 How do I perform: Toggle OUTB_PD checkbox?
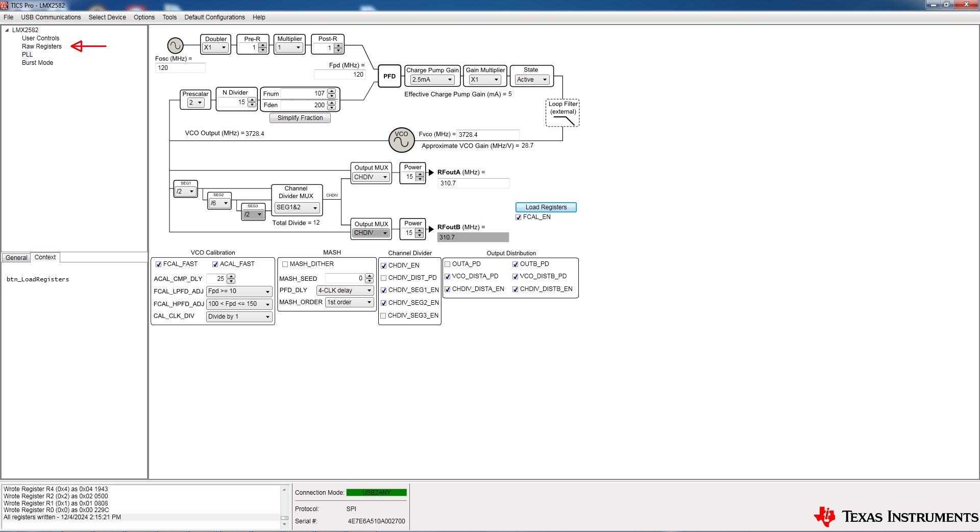(516, 264)
